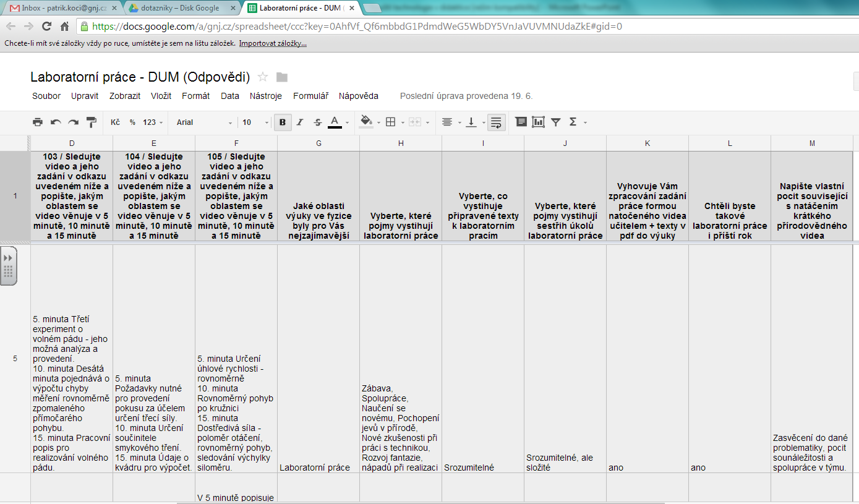
Task: Open the Vložit menu
Action: [161, 96]
